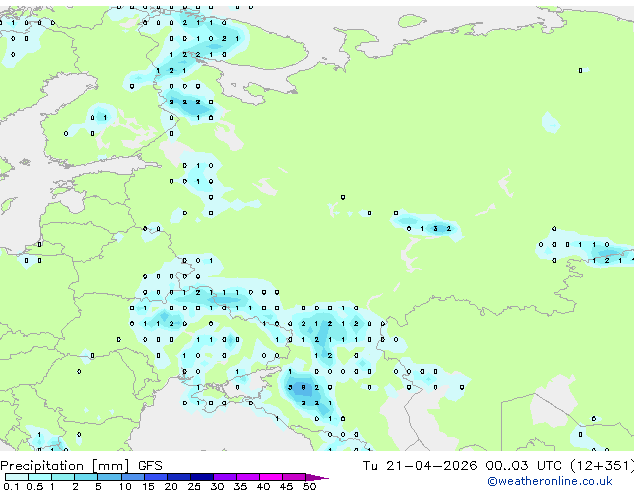
Task: Pick the 15–20 mm legend color
Action: 155,477
